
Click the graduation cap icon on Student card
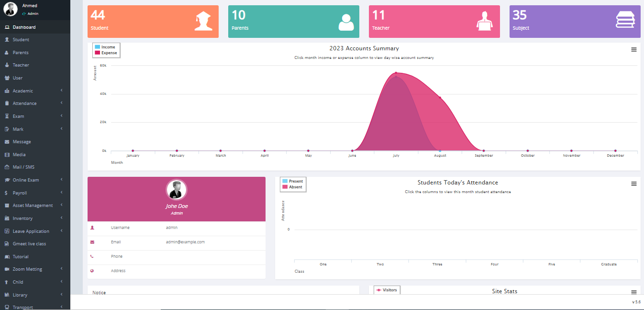click(x=203, y=22)
